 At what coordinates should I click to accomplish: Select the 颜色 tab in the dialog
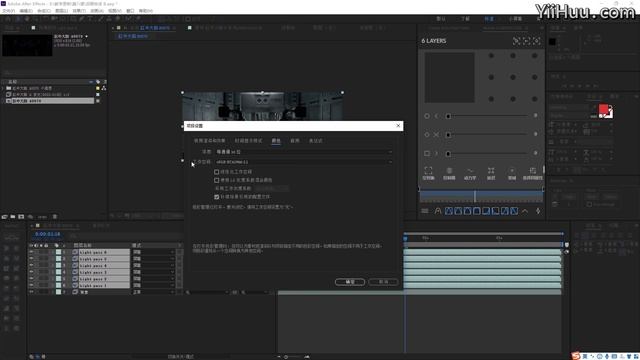tap(276, 141)
